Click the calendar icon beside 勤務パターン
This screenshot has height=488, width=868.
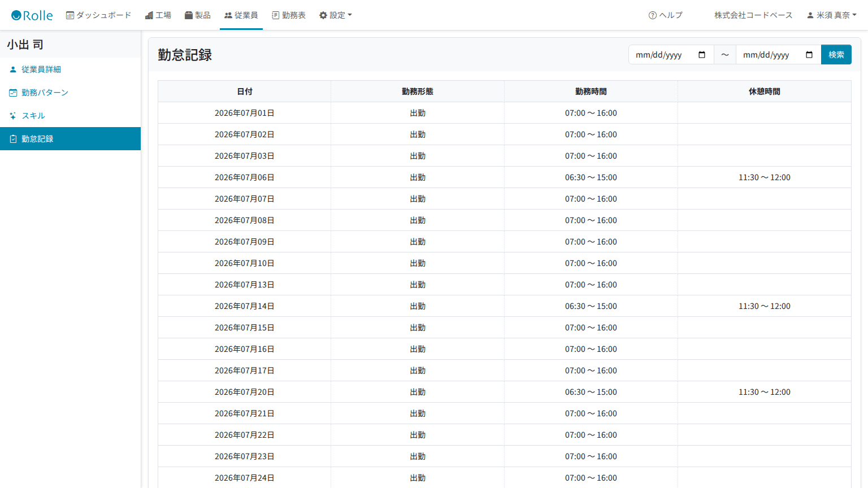(x=13, y=93)
